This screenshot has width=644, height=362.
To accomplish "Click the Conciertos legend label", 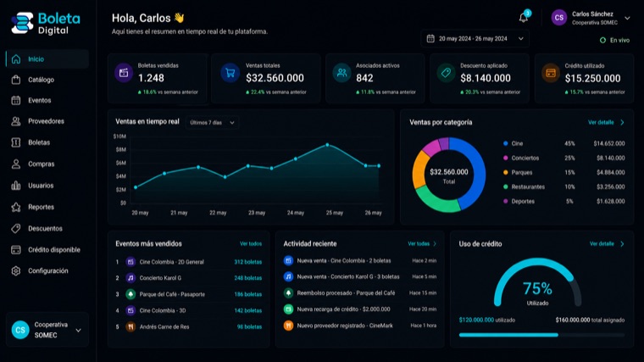I will pyautogui.click(x=525, y=159).
